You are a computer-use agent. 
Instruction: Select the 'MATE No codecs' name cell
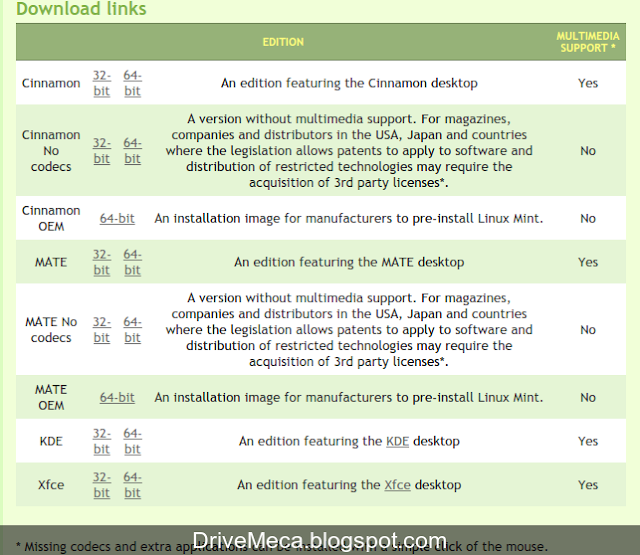(51, 330)
